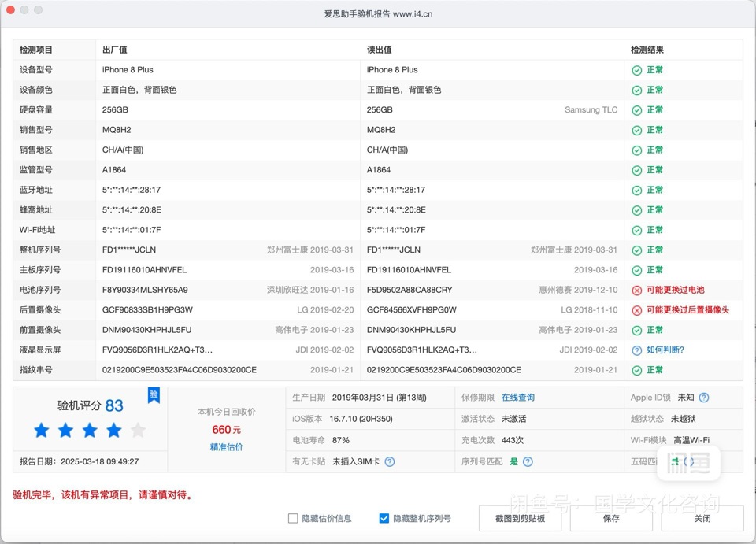The width and height of the screenshot is (756, 544).
Task: Click the 可能更换过后置摄像头 warning text
Action: [688, 310]
